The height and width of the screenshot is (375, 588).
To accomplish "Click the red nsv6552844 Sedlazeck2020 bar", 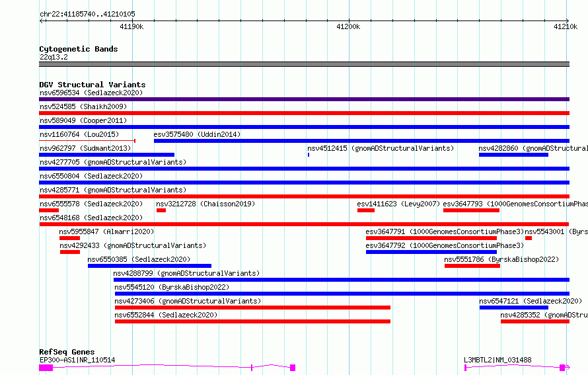I will (253, 321).
